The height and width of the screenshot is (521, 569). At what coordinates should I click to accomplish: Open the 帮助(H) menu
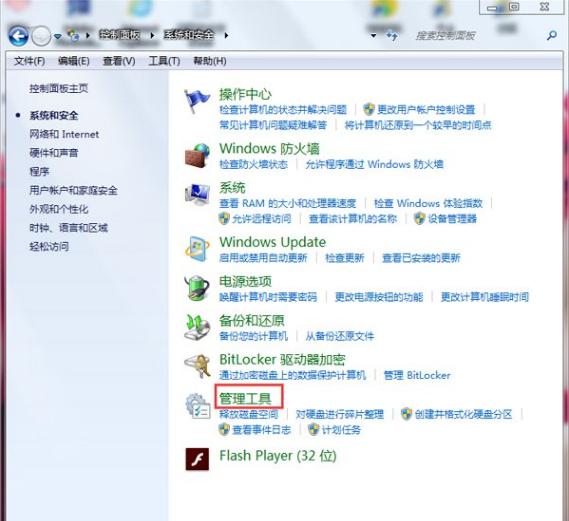(210, 61)
